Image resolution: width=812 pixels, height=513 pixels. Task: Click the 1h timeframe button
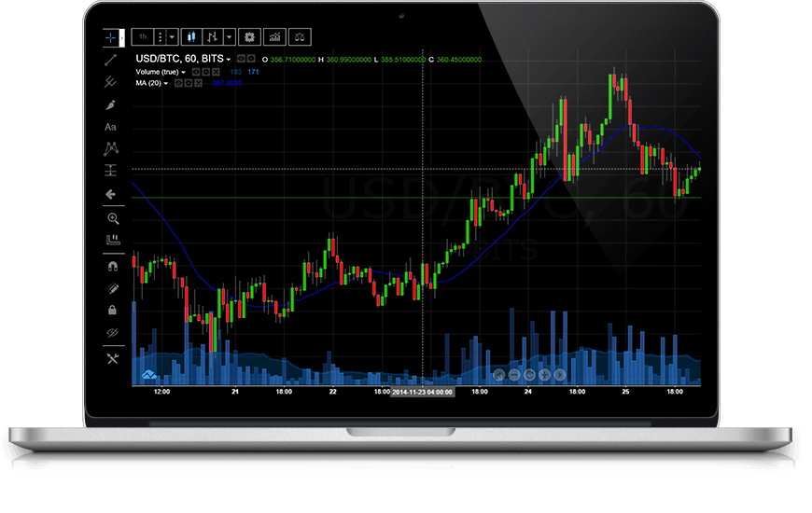(143, 37)
